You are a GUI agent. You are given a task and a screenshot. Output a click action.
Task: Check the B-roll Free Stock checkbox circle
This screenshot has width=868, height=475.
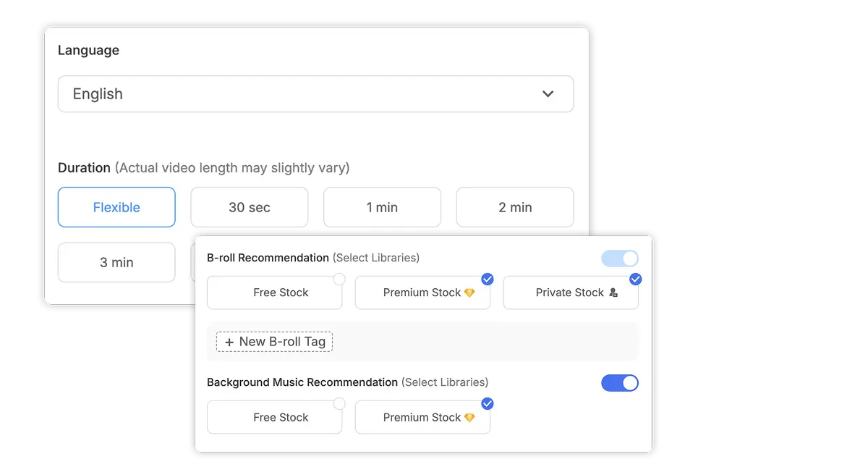(x=339, y=279)
